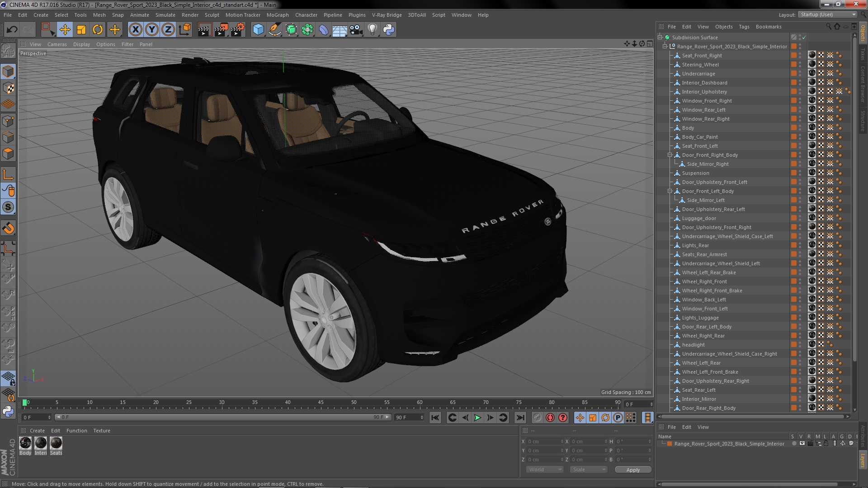Toggle Subdivision Surface enable checkmark
868x488 pixels.
(x=804, y=38)
